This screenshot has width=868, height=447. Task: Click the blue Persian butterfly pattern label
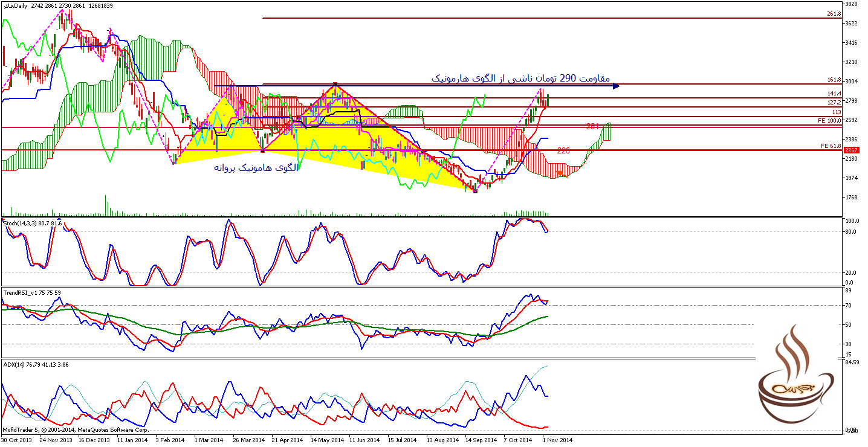pos(256,167)
